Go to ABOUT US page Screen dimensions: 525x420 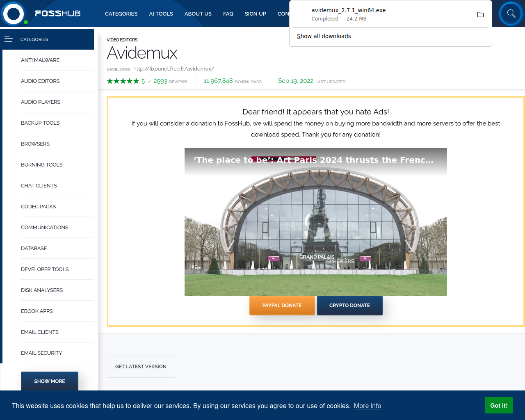click(198, 14)
